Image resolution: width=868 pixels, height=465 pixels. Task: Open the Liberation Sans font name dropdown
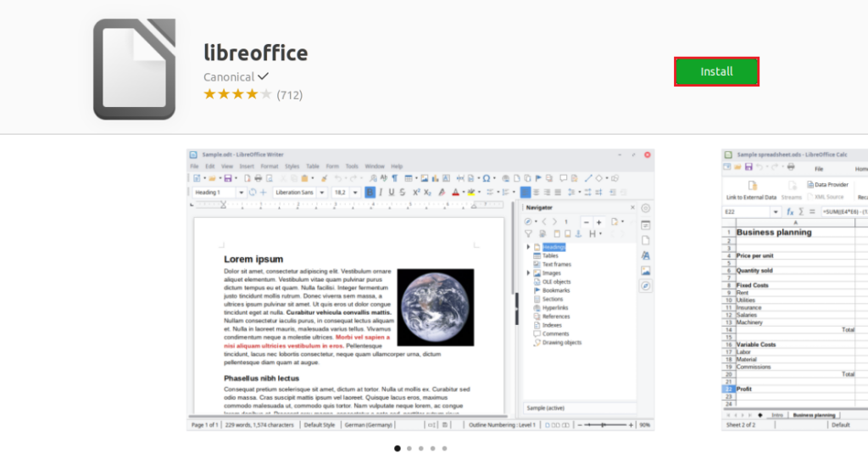(325, 193)
